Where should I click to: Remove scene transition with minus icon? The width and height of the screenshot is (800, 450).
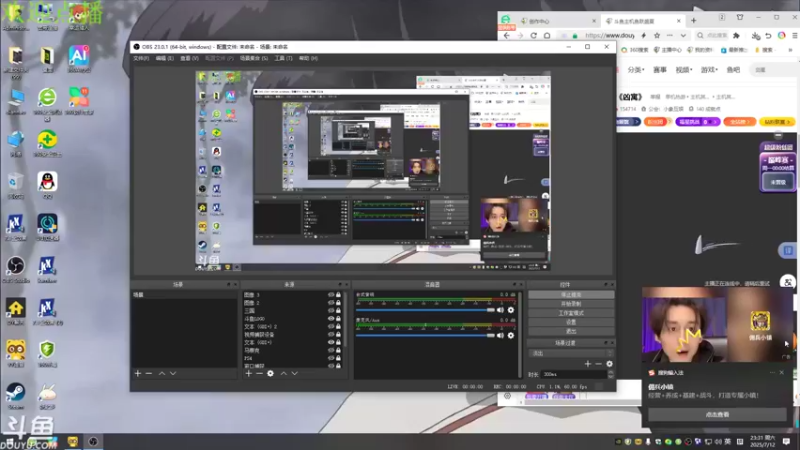pyautogui.click(x=598, y=364)
